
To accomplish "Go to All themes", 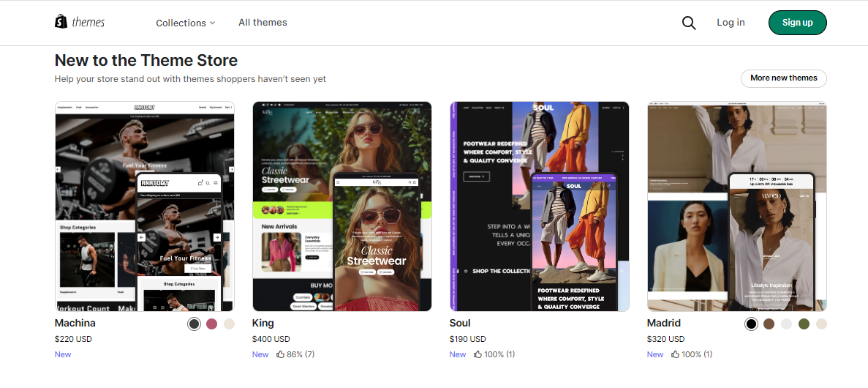I will tap(263, 23).
